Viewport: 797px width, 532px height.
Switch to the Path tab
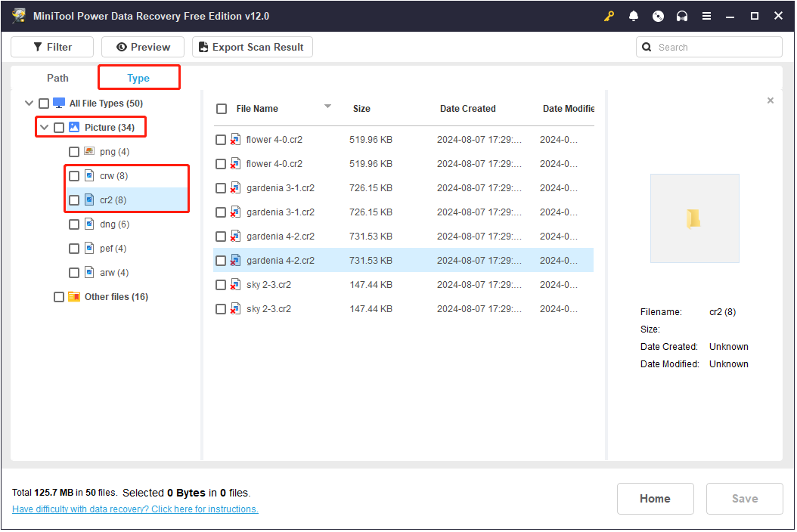57,78
